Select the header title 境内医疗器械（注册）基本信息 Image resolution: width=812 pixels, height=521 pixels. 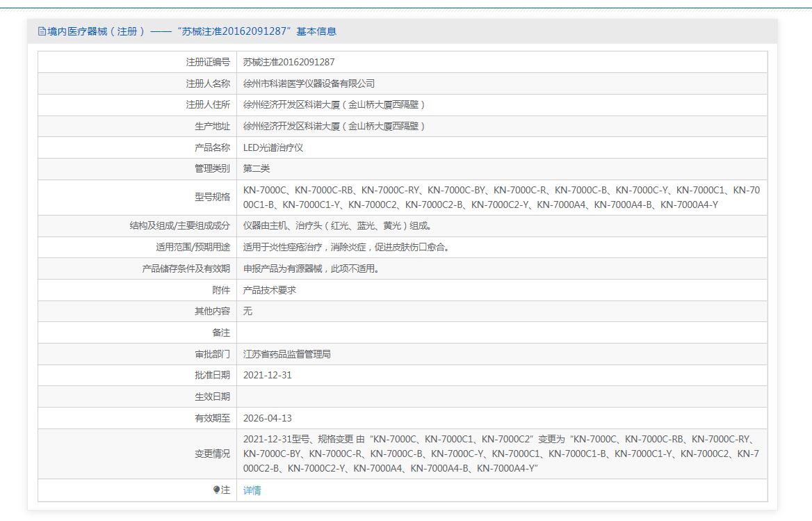pyautogui.click(x=187, y=31)
